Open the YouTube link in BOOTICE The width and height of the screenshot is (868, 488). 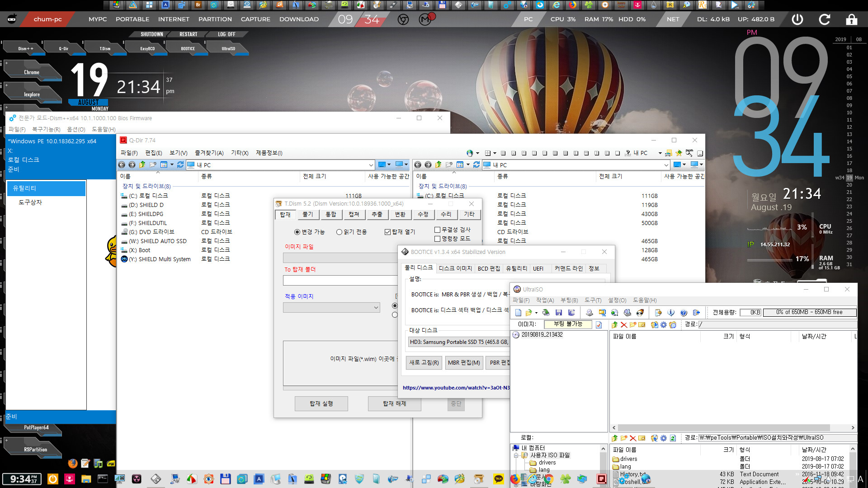pos(456,388)
